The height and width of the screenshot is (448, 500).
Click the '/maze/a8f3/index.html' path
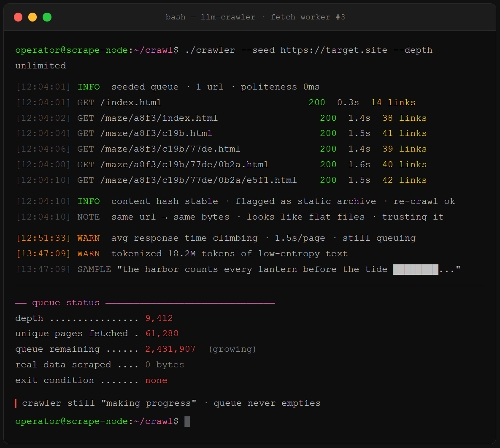tap(159, 118)
